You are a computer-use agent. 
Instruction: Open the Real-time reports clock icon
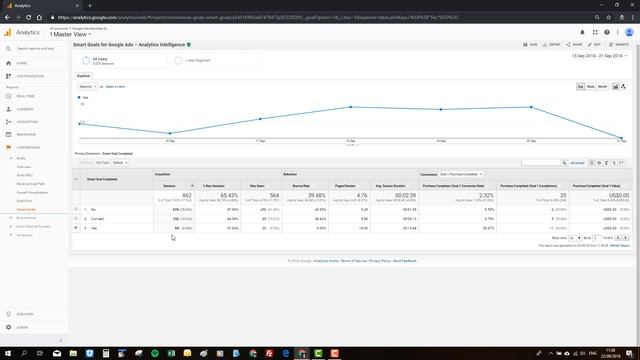(x=9, y=96)
